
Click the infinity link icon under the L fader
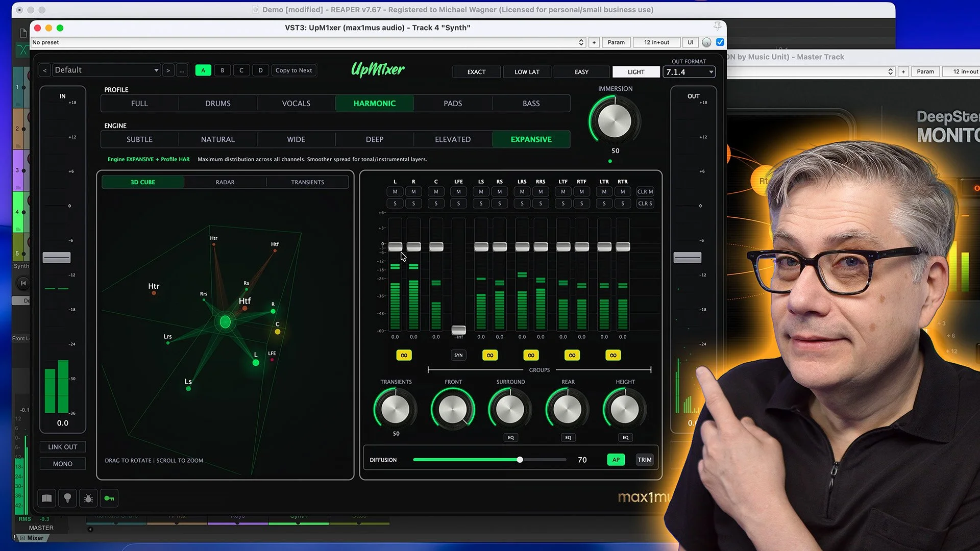pos(404,355)
